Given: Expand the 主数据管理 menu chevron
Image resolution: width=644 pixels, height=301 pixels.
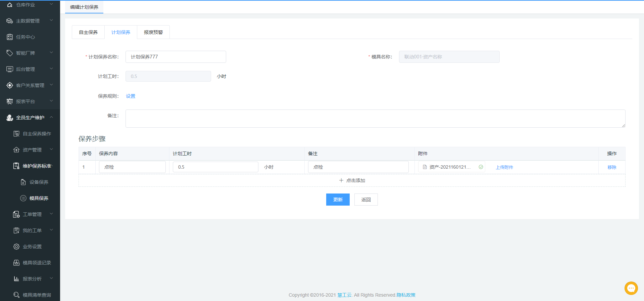Looking at the screenshot, I should point(51,20).
